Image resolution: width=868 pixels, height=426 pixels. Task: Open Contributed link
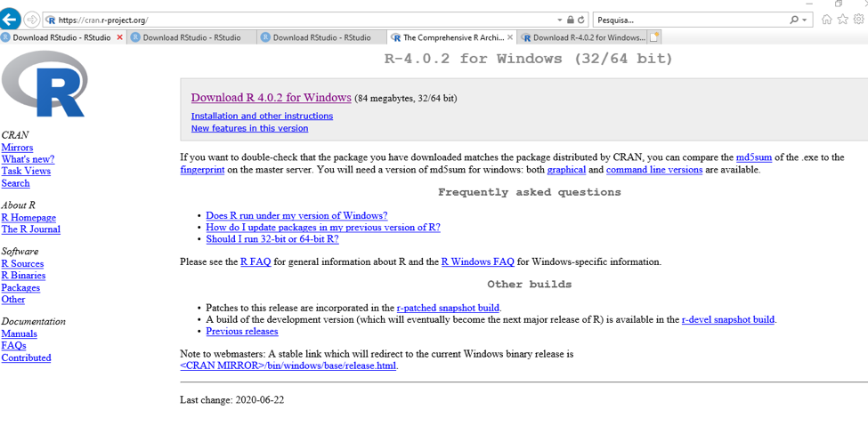(x=26, y=358)
